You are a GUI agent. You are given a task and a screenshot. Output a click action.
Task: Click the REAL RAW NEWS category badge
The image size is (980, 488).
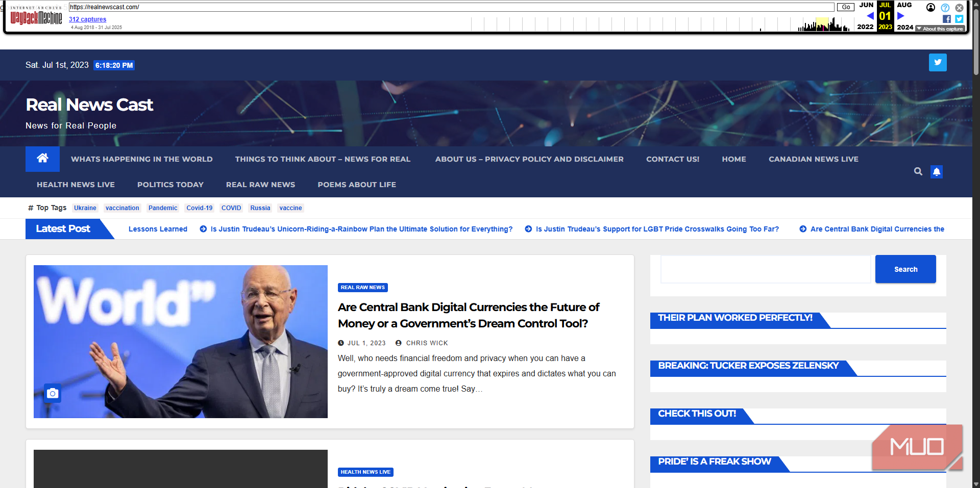pos(363,288)
